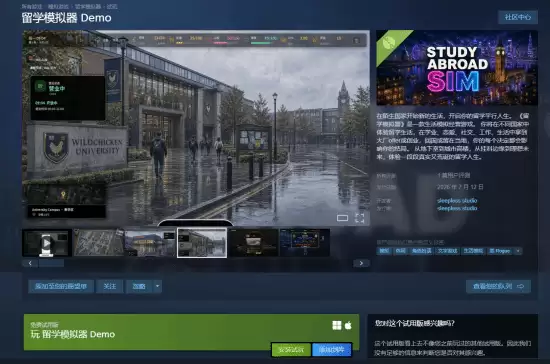Select the campus map screenshot thumbnail
This screenshot has height=364, width=550.
click(x=99, y=243)
